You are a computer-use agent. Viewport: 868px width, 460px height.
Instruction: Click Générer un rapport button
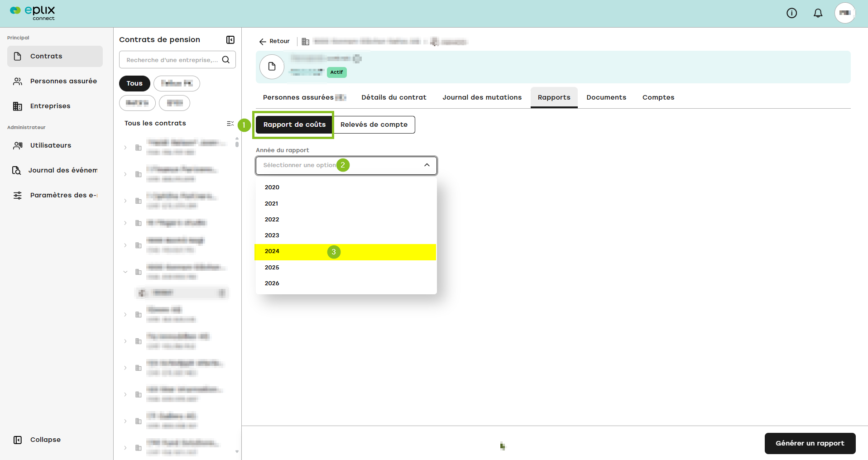click(x=810, y=443)
